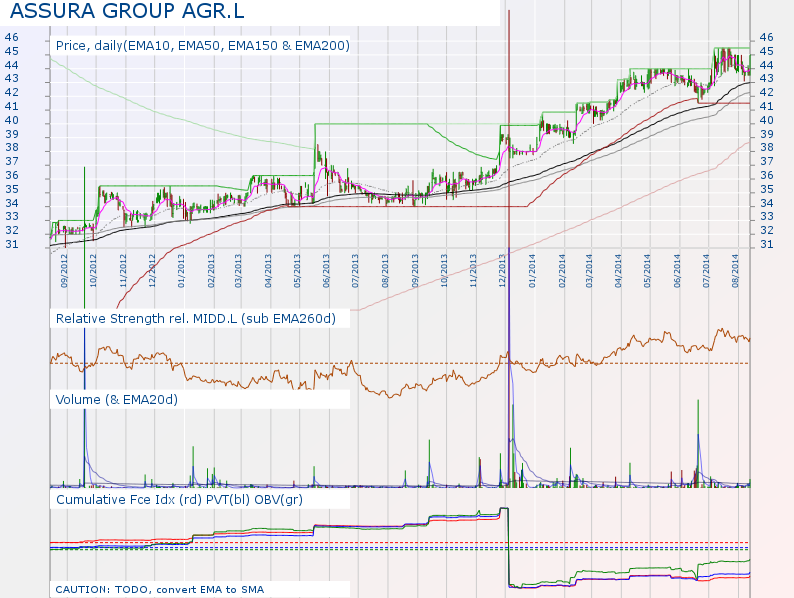Image resolution: width=794 pixels, height=598 pixels.
Task: Click price 31 on left axis
Action: coord(12,244)
